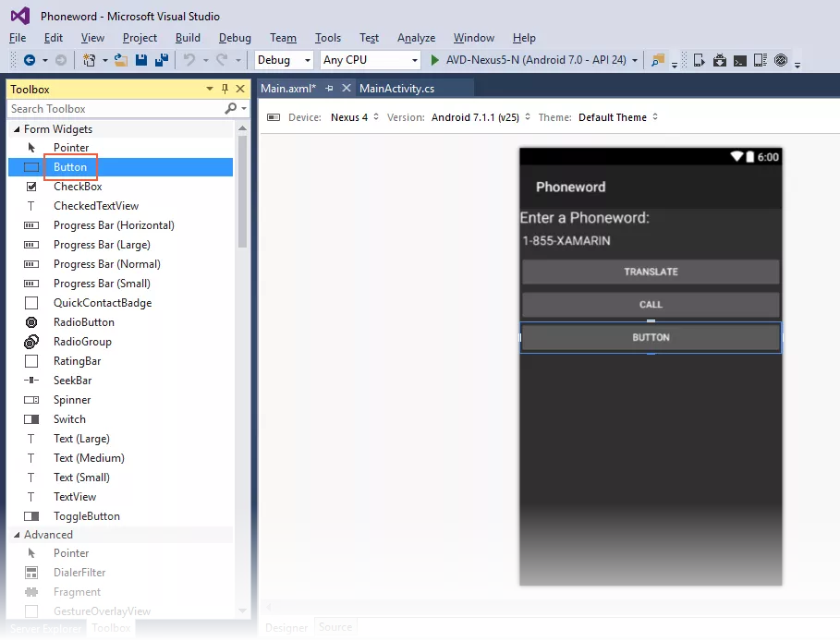The width and height of the screenshot is (840, 641).
Task: Select the Spinner widget in Toolbox
Action: click(x=121, y=400)
